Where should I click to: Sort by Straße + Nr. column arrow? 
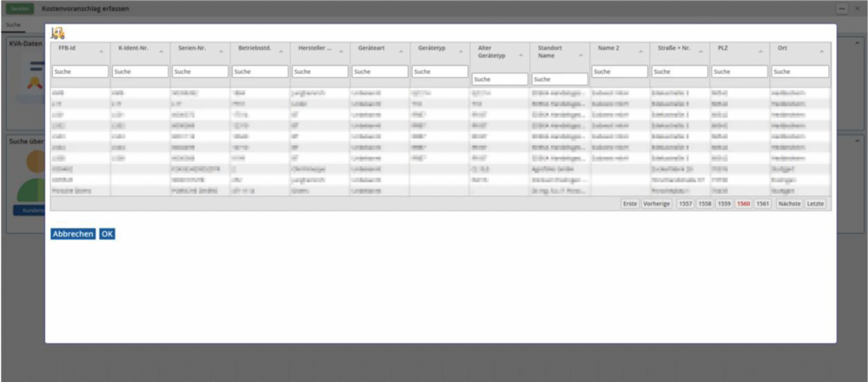click(700, 51)
